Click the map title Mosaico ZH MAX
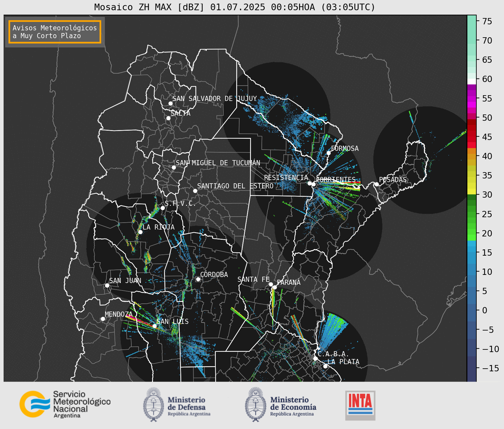This screenshot has width=504, height=429. pyautogui.click(x=235, y=7)
